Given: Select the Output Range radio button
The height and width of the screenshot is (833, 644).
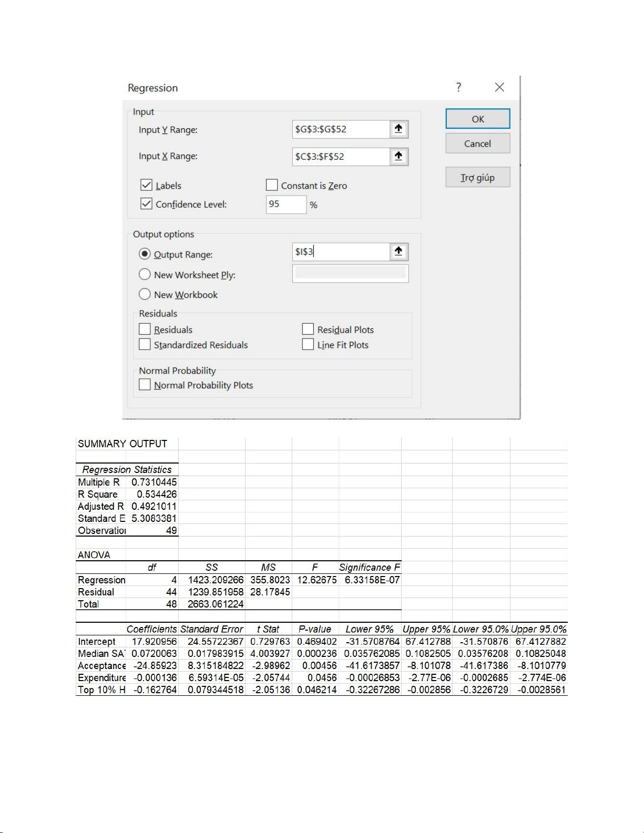Looking at the screenshot, I should [x=145, y=254].
